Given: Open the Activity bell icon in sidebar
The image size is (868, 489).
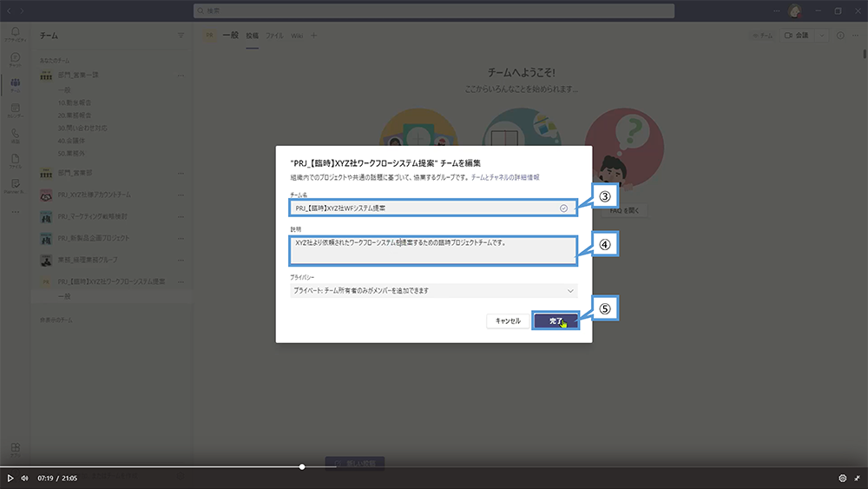Looking at the screenshot, I should click(x=15, y=34).
